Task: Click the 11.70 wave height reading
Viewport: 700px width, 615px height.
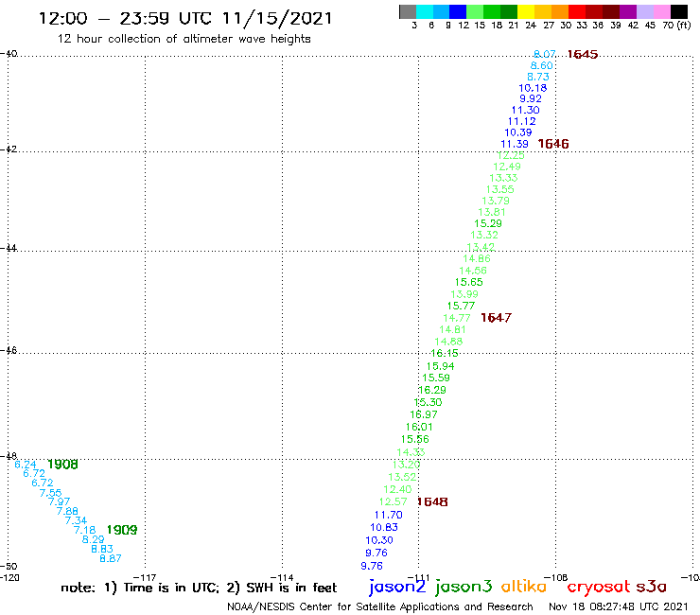Action: [389, 515]
